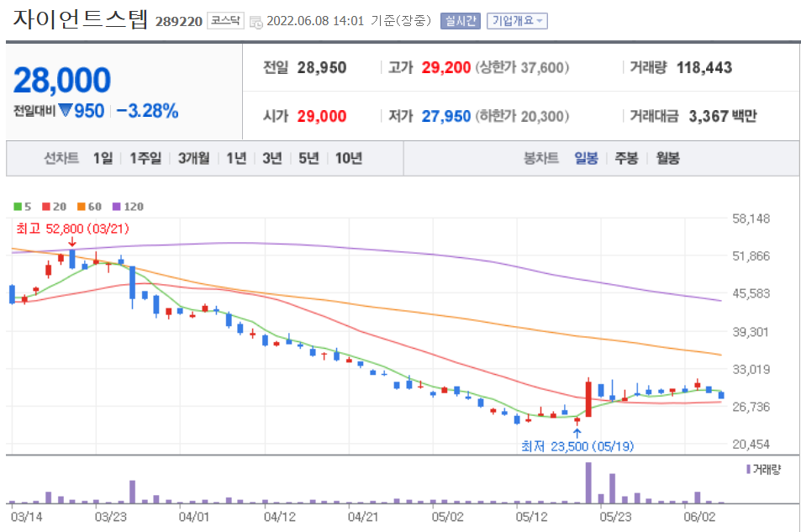The height and width of the screenshot is (532, 801).
Task: Click the -3.28% change value
Action: tap(147, 111)
